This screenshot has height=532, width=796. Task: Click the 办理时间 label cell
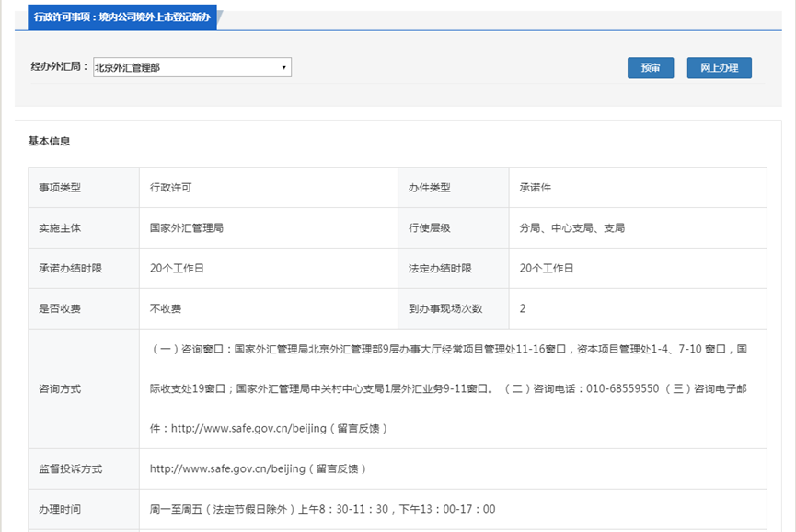point(84,509)
